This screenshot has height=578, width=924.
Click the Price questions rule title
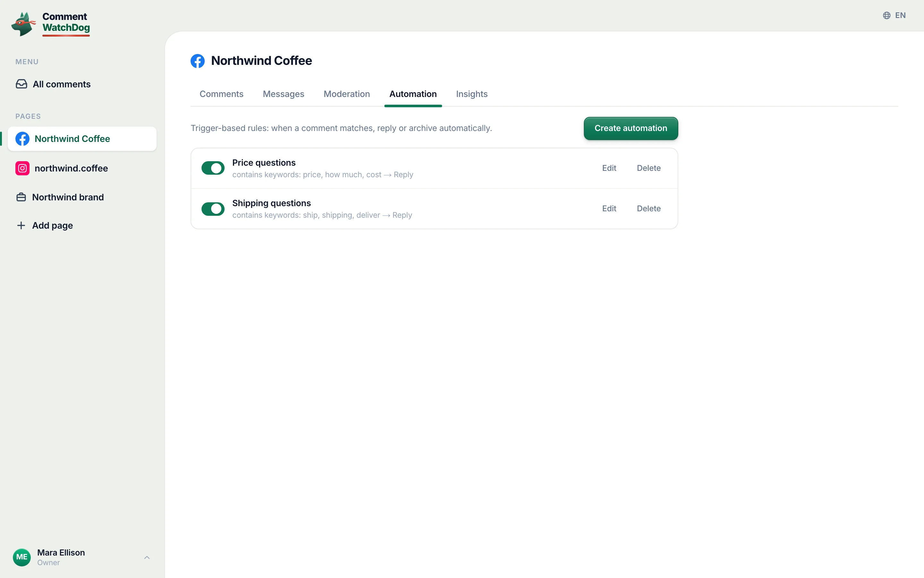pyautogui.click(x=264, y=163)
